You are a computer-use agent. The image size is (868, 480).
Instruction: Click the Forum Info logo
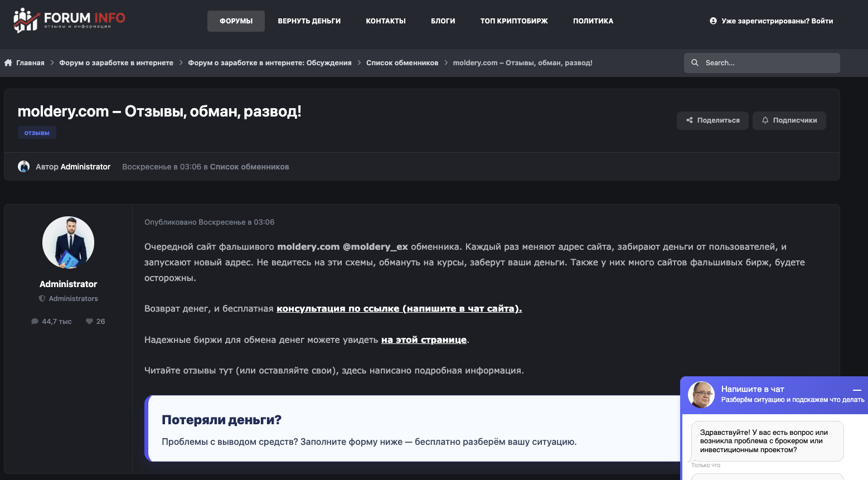tap(69, 20)
